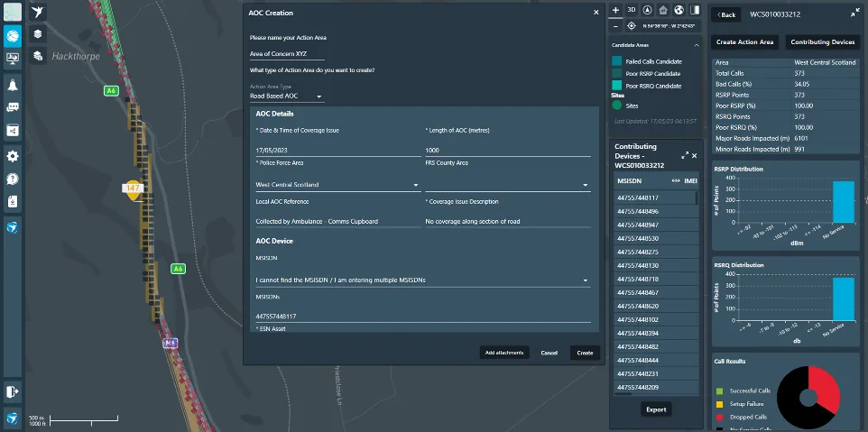868x432 pixels.
Task: Click Poor RSRP Candidate color swatch
Action: click(x=616, y=74)
